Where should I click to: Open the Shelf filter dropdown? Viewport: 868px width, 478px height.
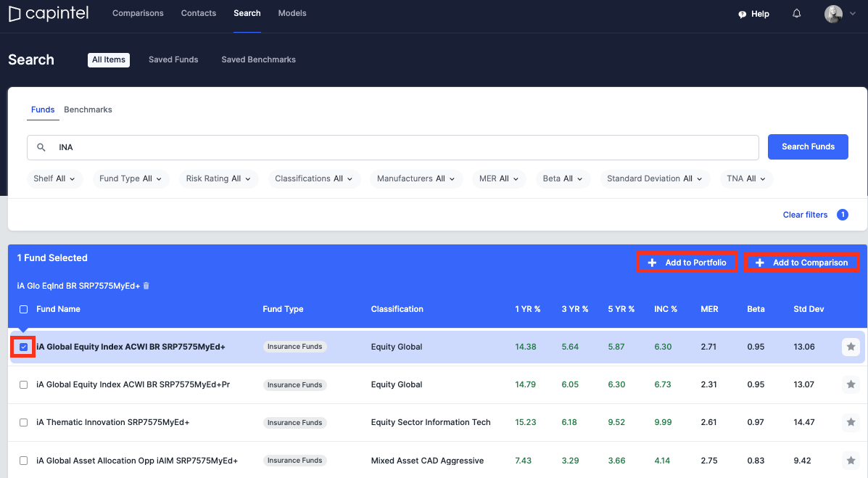pyautogui.click(x=55, y=178)
